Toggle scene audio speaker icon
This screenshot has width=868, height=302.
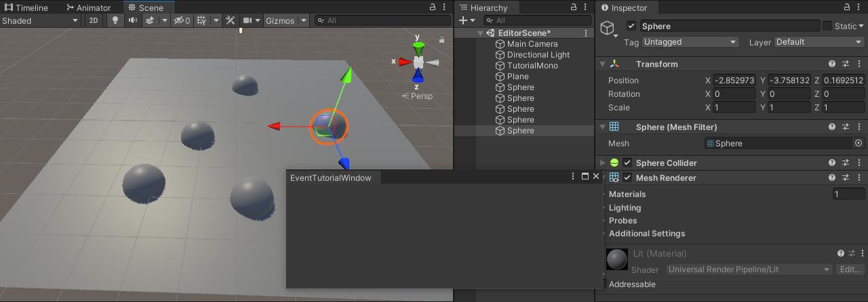pyautogui.click(x=133, y=20)
